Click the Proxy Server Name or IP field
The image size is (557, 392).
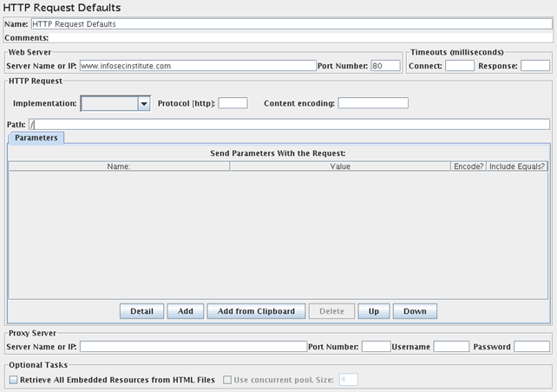coord(193,347)
